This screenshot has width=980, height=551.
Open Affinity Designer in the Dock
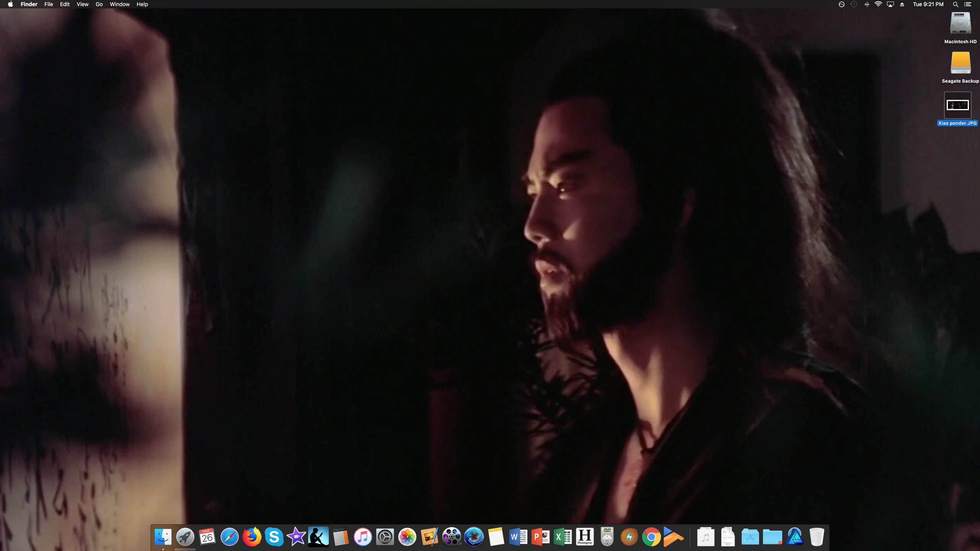coord(795,537)
